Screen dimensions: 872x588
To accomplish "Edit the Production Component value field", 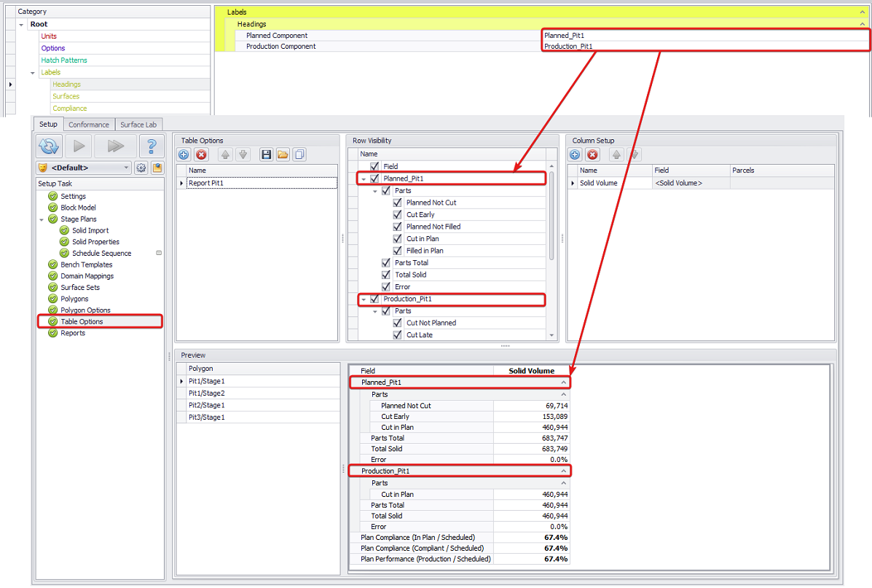I will coord(705,46).
